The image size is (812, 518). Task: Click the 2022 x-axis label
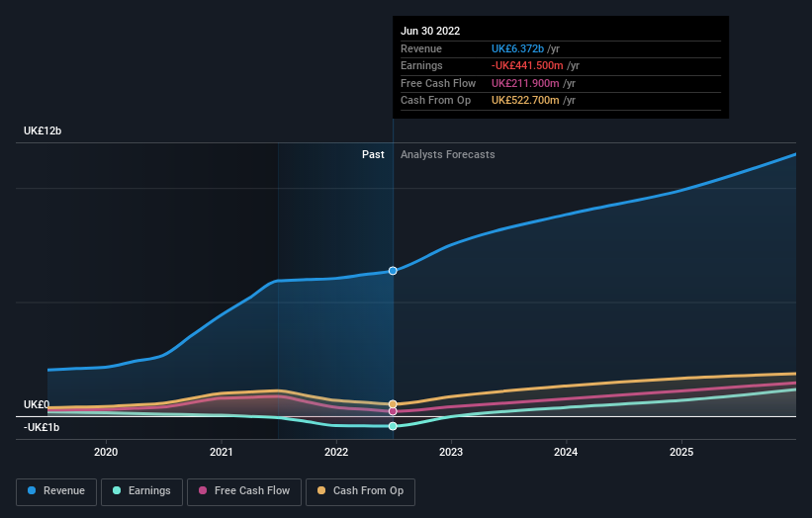(x=336, y=453)
